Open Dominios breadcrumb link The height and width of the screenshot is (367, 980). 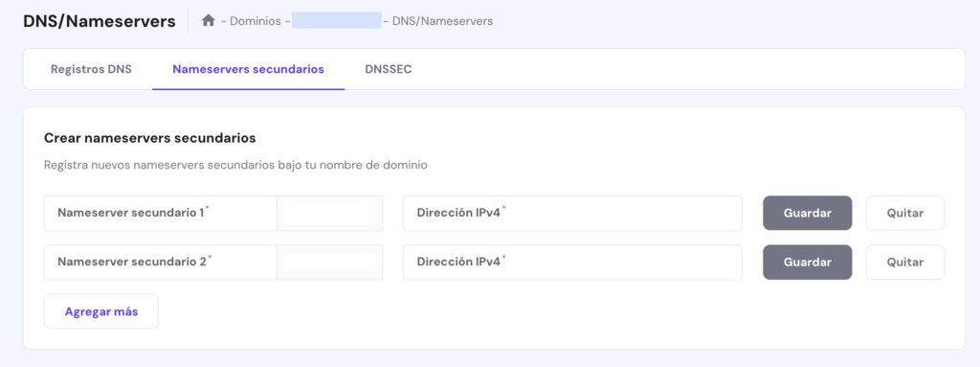point(254,21)
